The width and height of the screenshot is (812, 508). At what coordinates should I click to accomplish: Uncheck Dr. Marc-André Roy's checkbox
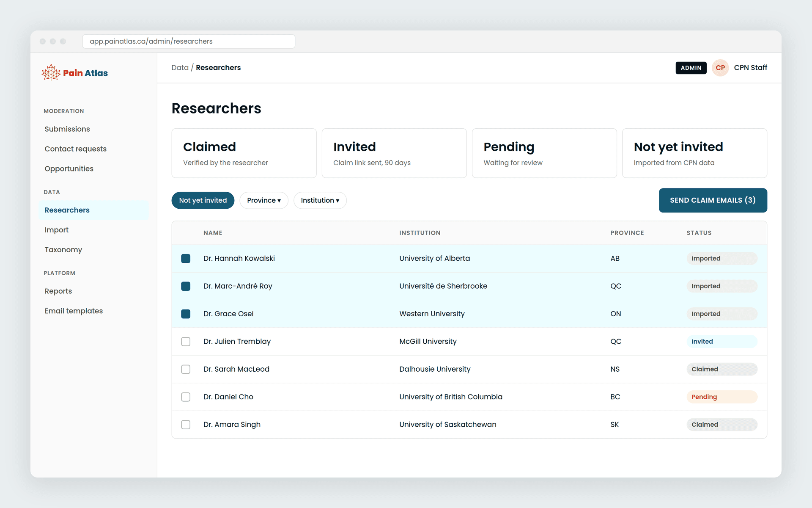[186, 286]
